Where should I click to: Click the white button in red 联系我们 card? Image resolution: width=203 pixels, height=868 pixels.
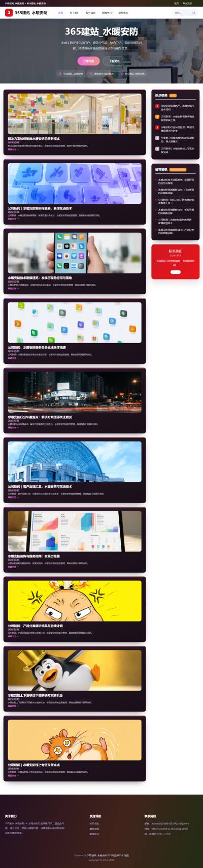click(175, 272)
